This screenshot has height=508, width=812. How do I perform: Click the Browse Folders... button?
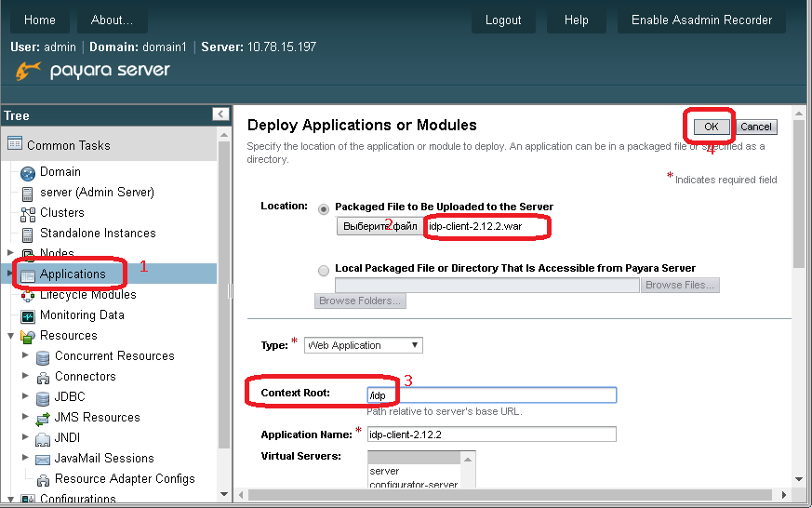click(x=360, y=301)
